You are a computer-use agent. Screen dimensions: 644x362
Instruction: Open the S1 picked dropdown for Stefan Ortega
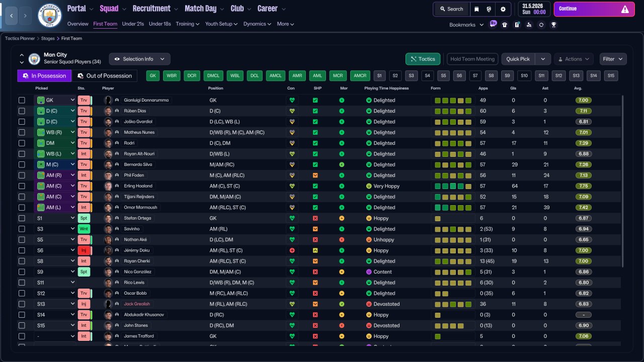point(55,218)
